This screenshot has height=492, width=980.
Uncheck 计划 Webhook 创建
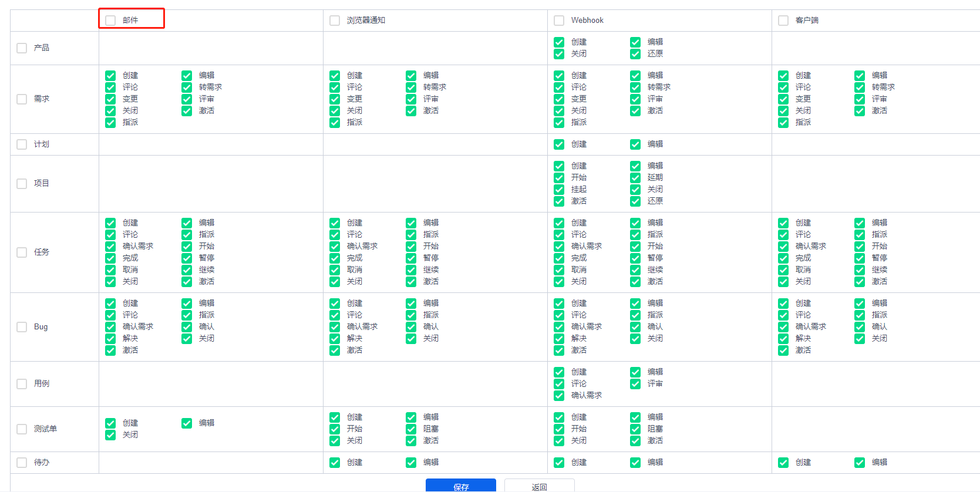559,144
